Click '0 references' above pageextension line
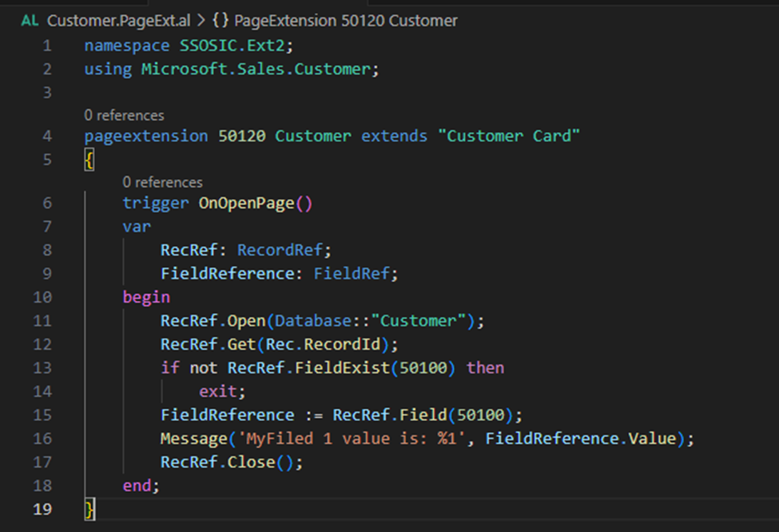 point(124,115)
